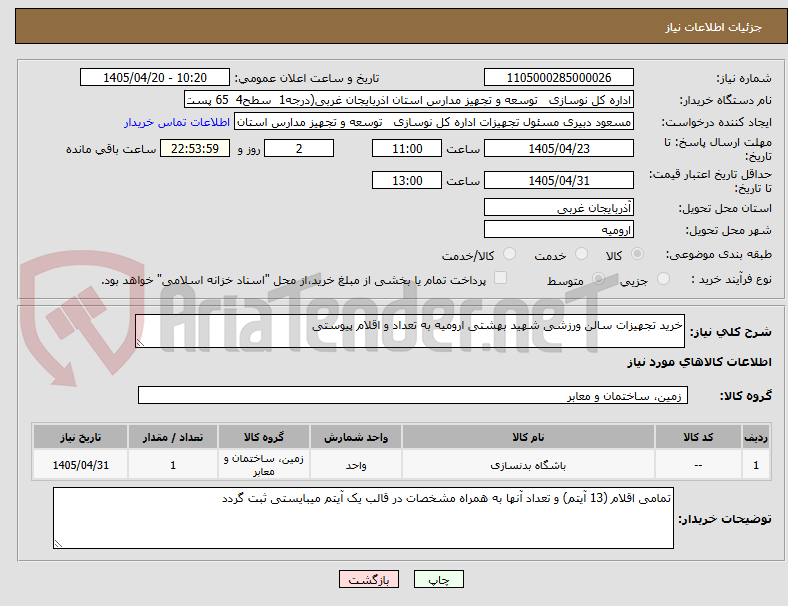
Task: Click the description textarea resize grip
Action: coord(140,343)
